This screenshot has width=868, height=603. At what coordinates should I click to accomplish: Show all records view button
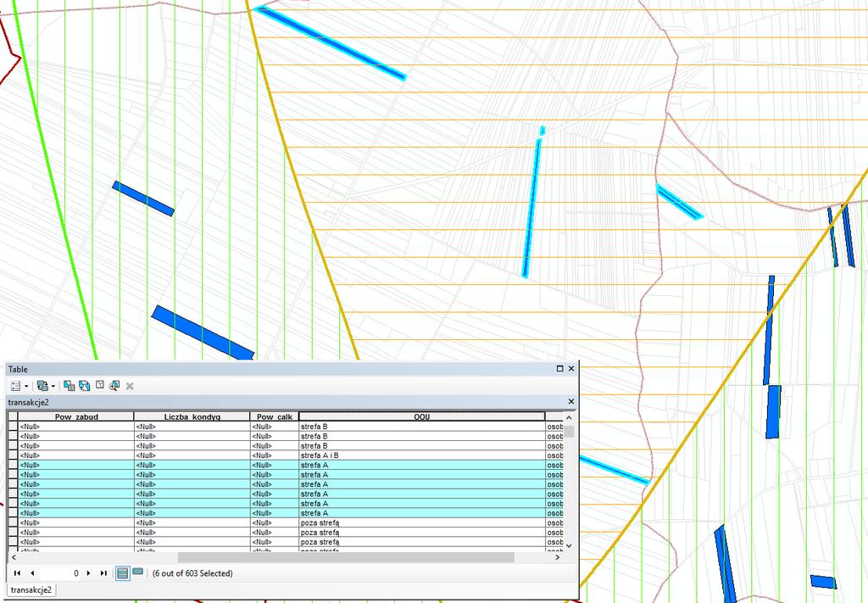pyautogui.click(x=123, y=573)
